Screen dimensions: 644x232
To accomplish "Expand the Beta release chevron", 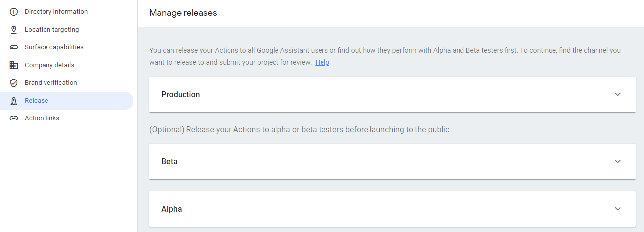I will coord(617,161).
